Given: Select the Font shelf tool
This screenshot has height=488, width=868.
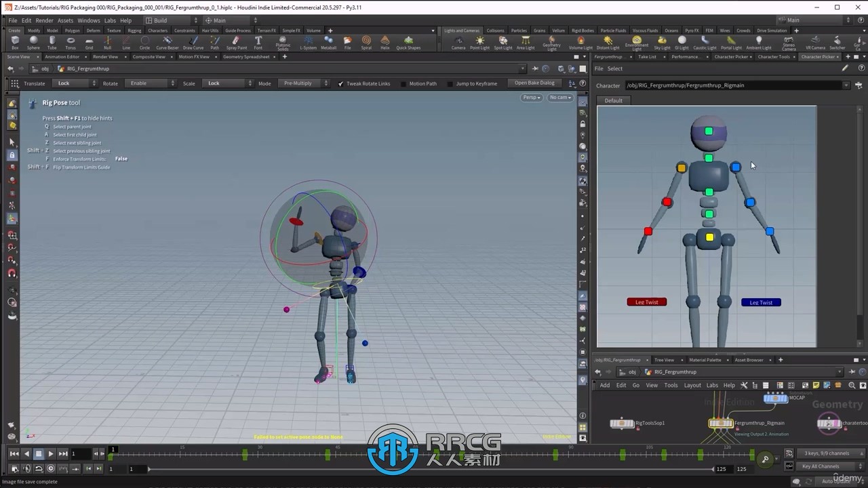Looking at the screenshot, I should [x=258, y=43].
